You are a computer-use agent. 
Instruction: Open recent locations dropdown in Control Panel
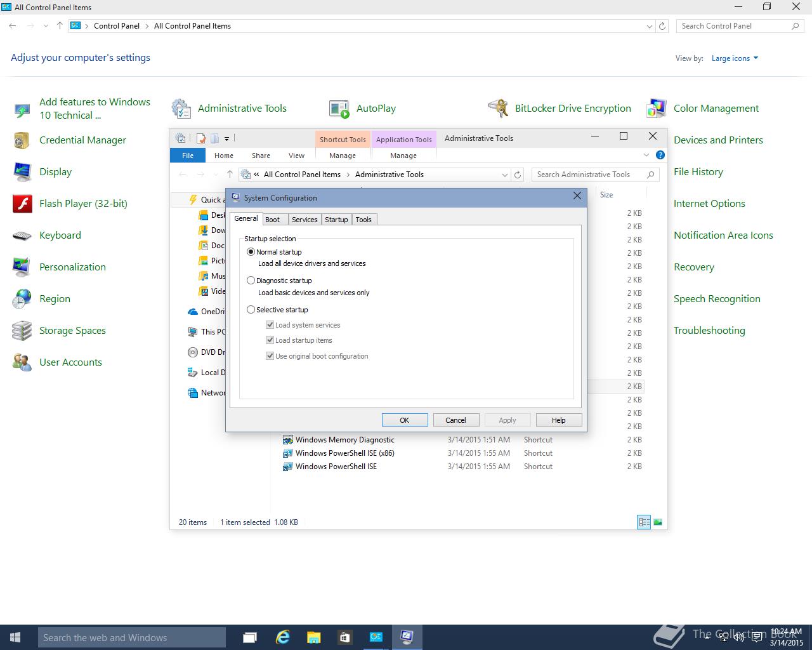[46, 26]
